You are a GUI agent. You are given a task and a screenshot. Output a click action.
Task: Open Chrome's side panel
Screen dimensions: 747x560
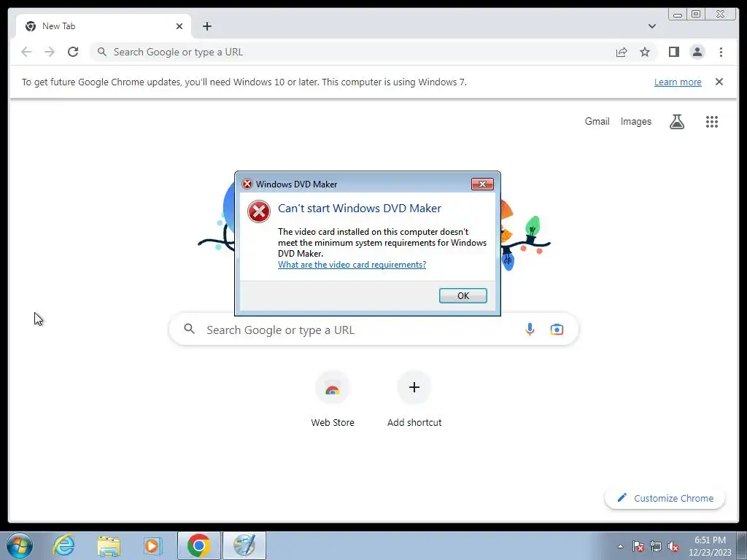(x=673, y=52)
